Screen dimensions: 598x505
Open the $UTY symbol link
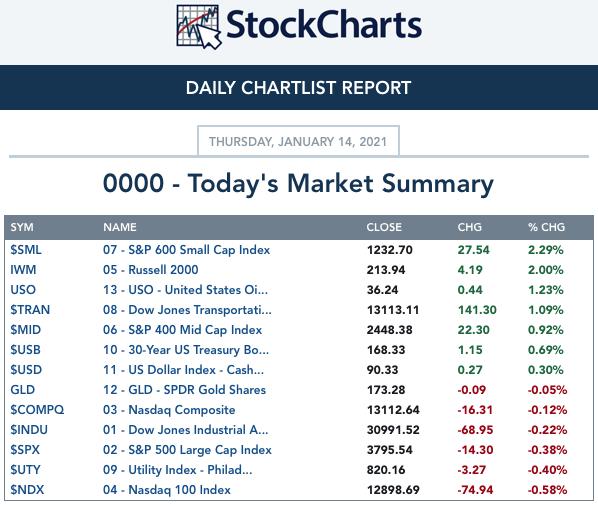tap(25, 470)
